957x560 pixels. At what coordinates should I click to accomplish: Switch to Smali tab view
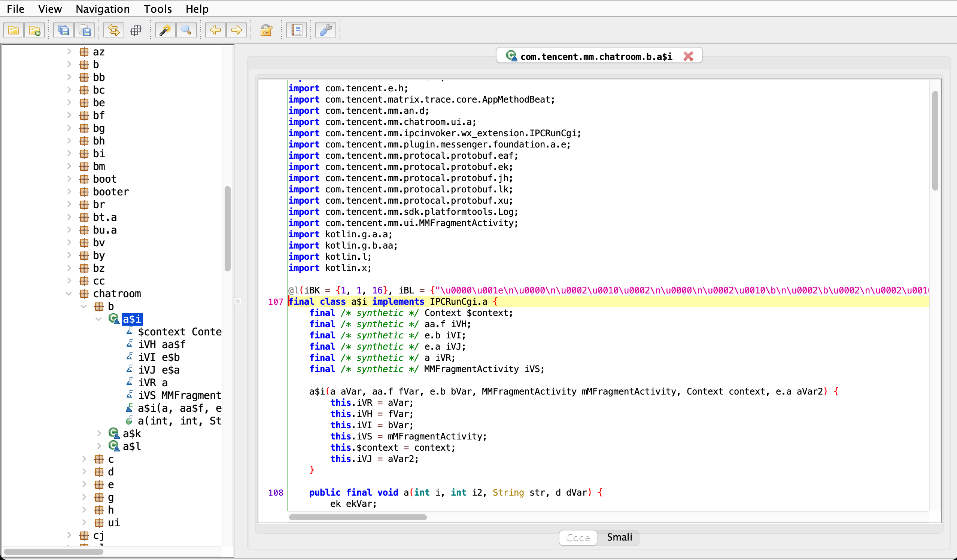618,537
